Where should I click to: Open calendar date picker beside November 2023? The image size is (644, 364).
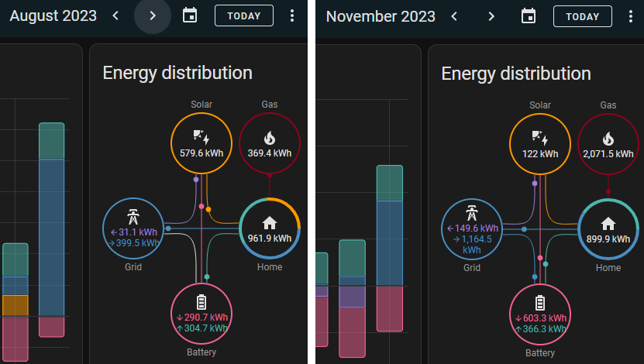click(x=529, y=15)
